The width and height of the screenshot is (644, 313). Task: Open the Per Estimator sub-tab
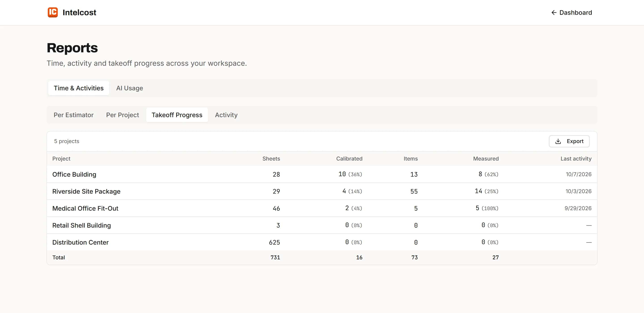tap(74, 115)
